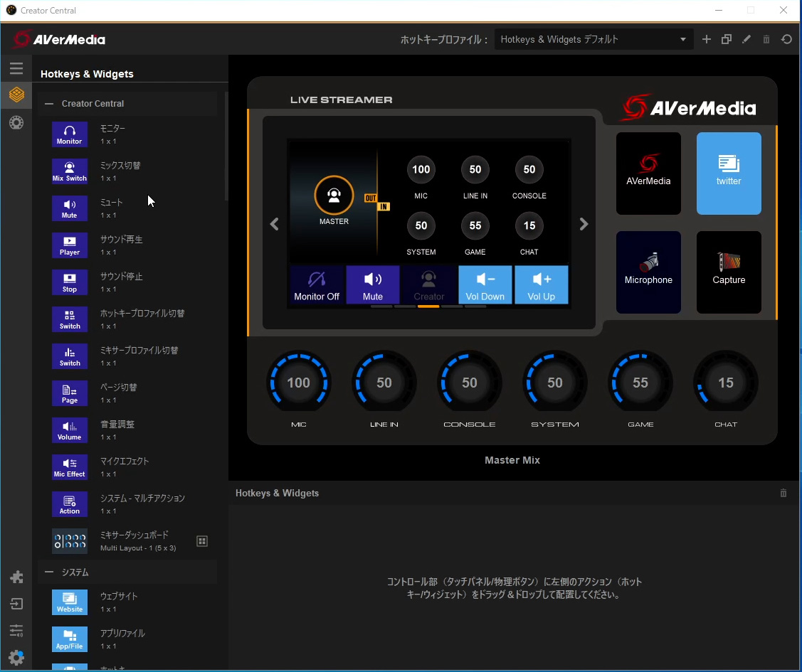
Task: Click the Creator key on the touch panel
Action: click(428, 284)
